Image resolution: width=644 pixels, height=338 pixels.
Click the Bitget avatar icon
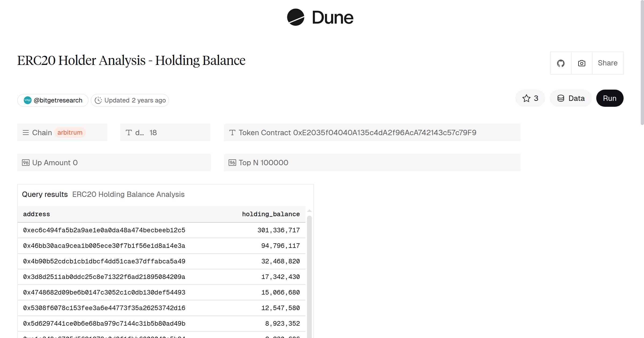pyautogui.click(x=28, y=100)
